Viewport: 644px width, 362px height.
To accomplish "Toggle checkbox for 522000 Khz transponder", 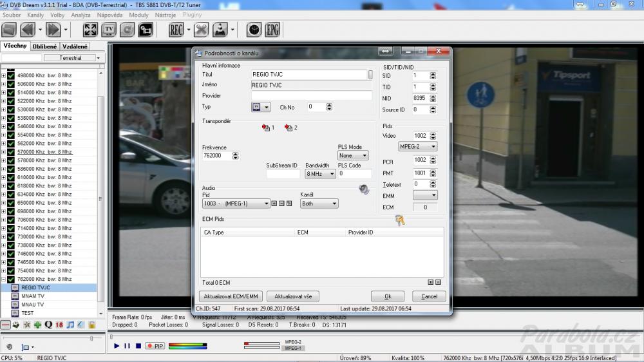I will point(11,101).
